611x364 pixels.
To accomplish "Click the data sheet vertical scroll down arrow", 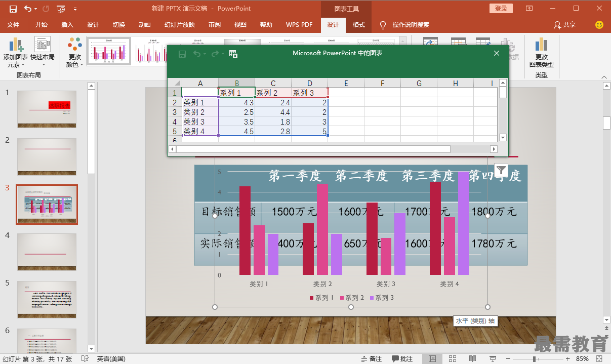I will coord(503,137).
